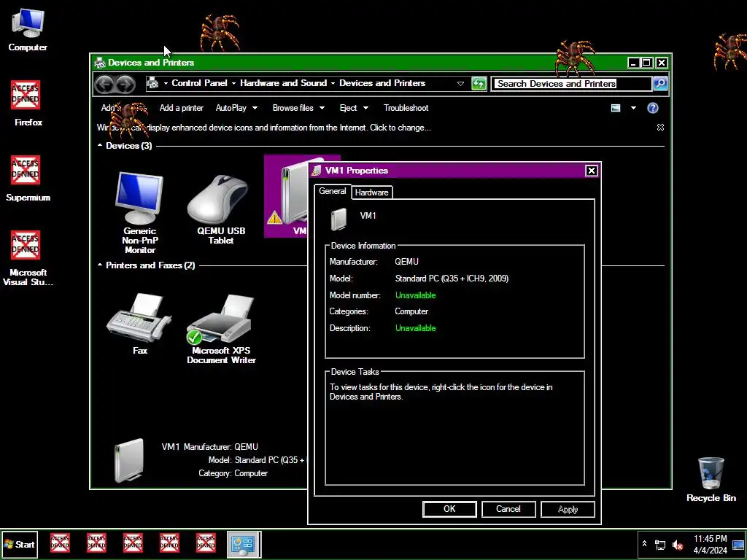This screenshot has height=560, width=747.
Task: Click the Control Panel breadcrumb
Action: click(199, 83)
